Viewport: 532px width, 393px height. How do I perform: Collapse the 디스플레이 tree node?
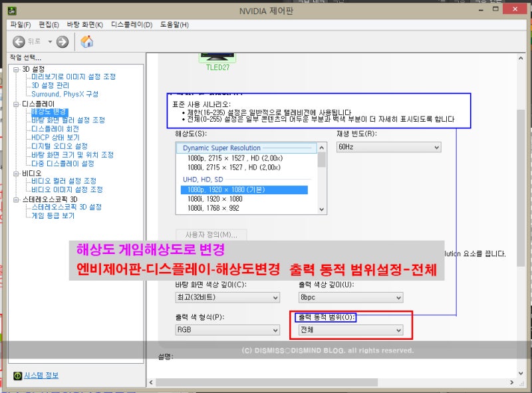point(16,104)
